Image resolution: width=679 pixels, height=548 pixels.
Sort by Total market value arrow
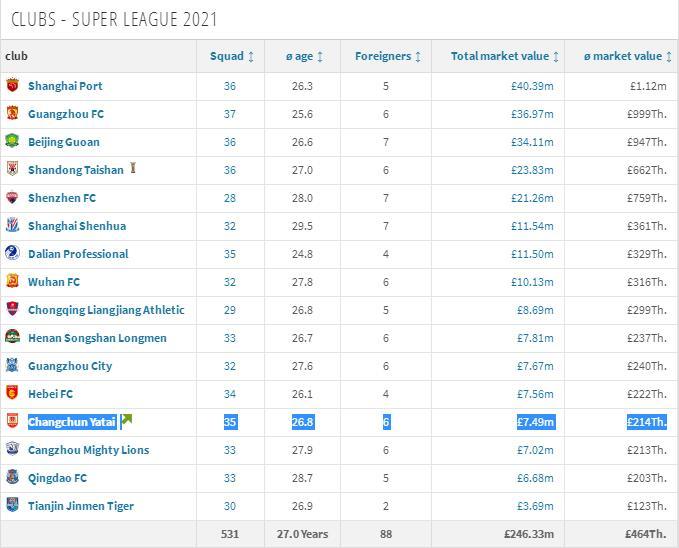(x=556, y=56)
